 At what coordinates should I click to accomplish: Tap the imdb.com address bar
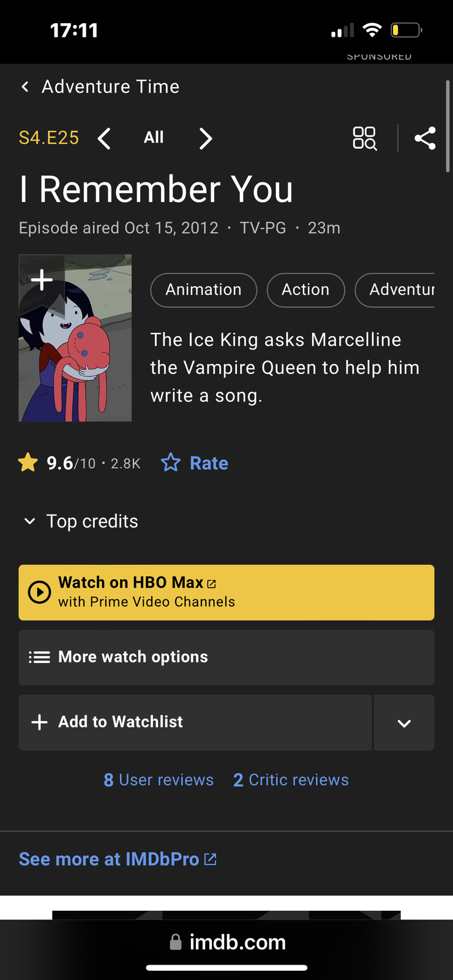point(227,942)
